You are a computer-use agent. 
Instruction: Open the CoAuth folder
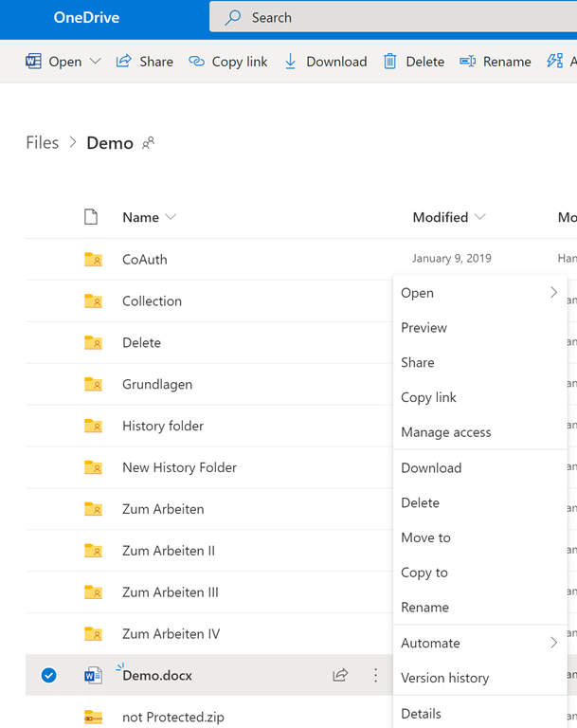144,259
